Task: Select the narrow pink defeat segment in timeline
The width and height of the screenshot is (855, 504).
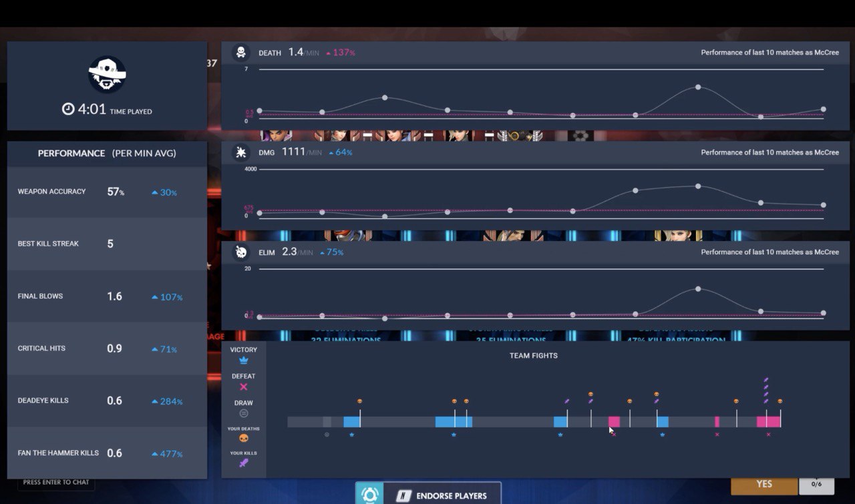Action: click(717, 422)
